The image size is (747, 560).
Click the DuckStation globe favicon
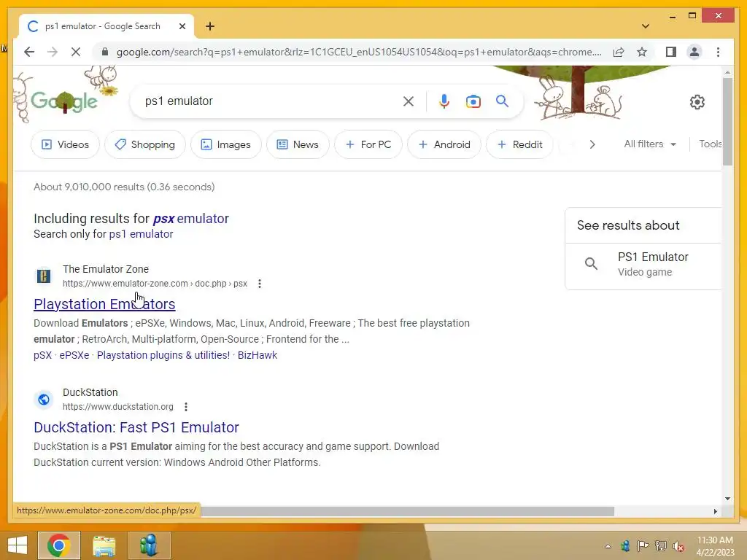click(44, 399)
